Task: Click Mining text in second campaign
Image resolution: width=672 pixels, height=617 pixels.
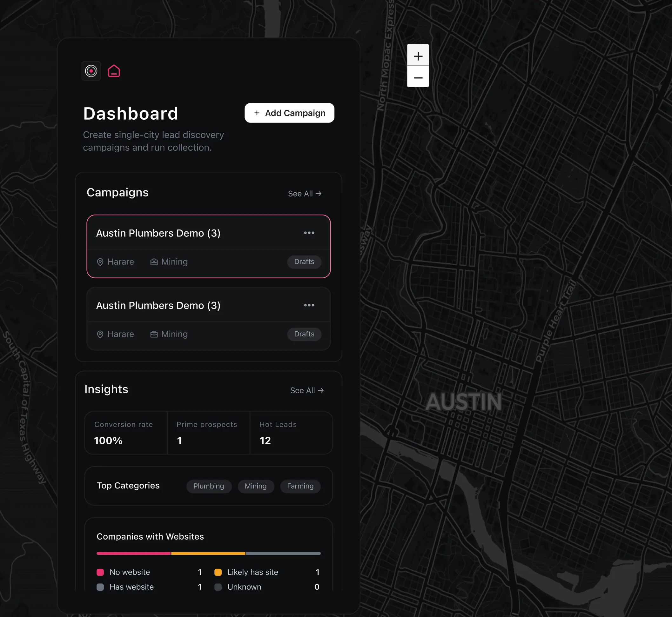Action: tap(174, 334)
